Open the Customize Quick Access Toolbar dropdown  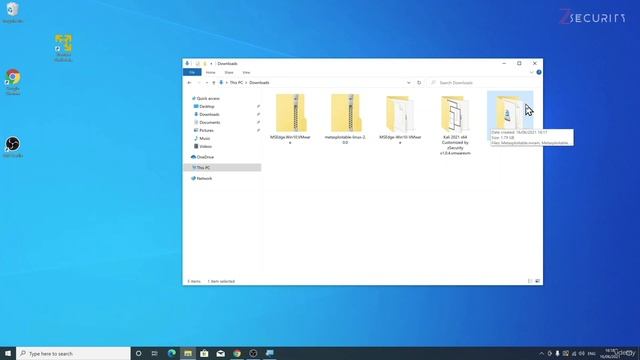pyautogui.click(x=211, y=64)
